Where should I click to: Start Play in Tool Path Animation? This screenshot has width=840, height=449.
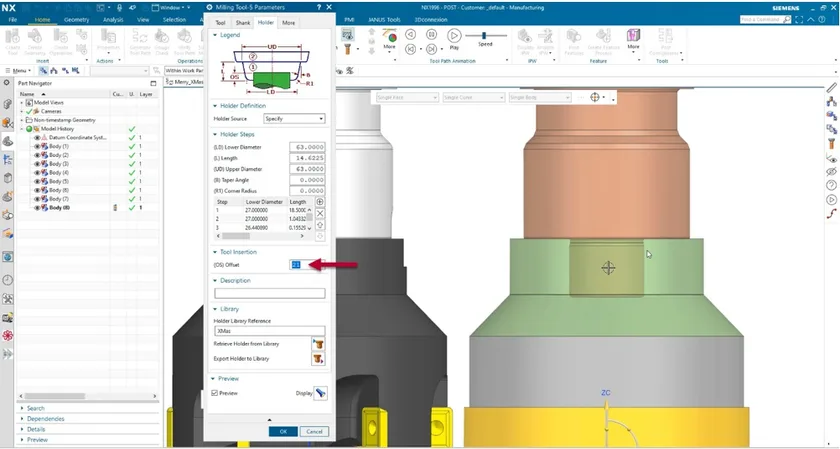(454, 36)
